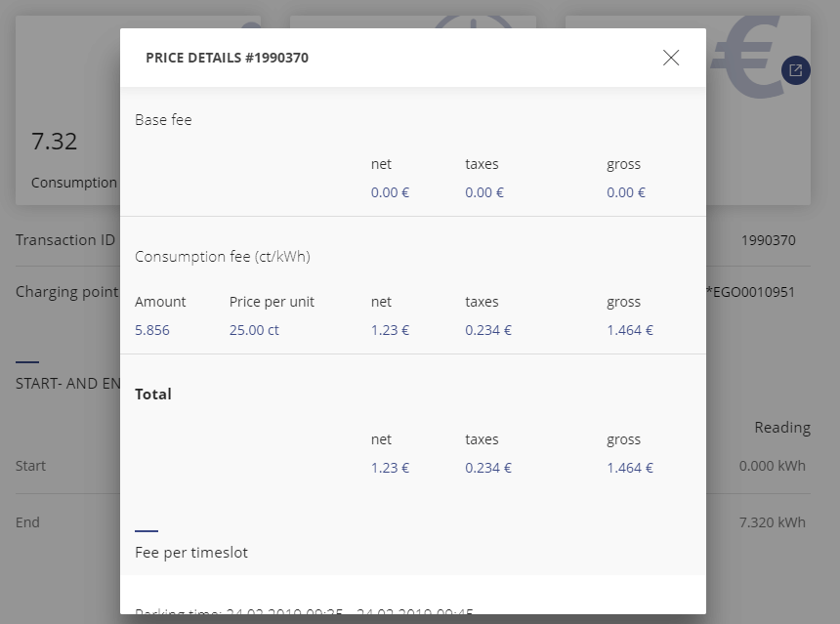
Task: Click the consumption Amount value 5.856
Action: tap(152, 330)
